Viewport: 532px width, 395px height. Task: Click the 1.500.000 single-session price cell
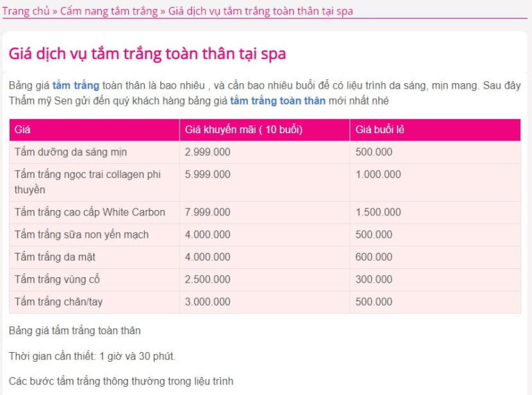pyautogui.click(x=378, y=212)
